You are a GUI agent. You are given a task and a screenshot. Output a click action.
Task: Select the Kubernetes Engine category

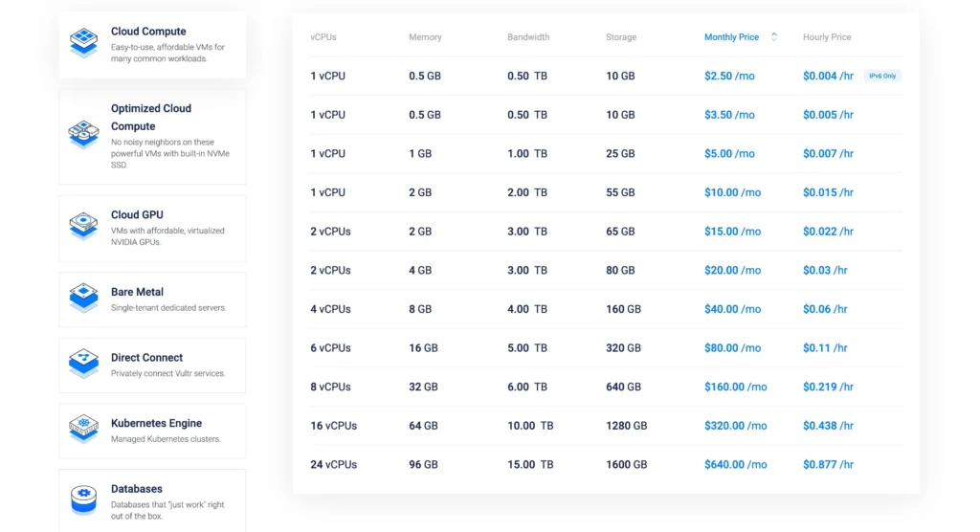pos(152,431)
